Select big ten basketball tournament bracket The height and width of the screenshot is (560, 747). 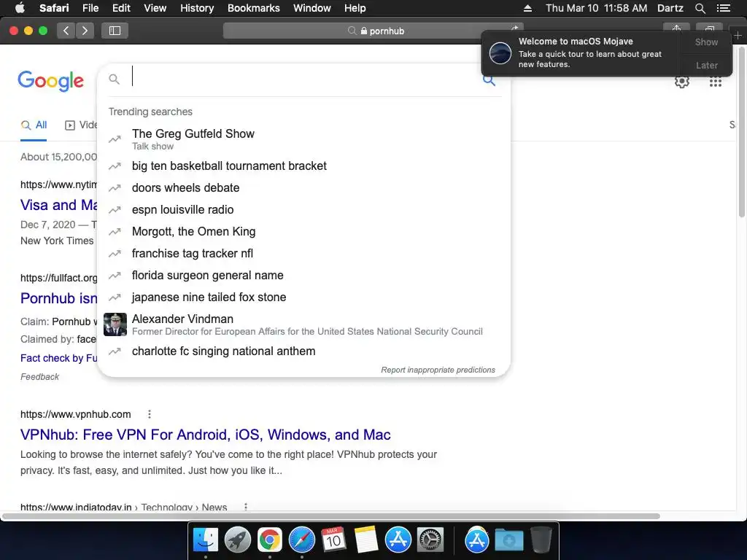pyautogui.click(x=303, y=166)
